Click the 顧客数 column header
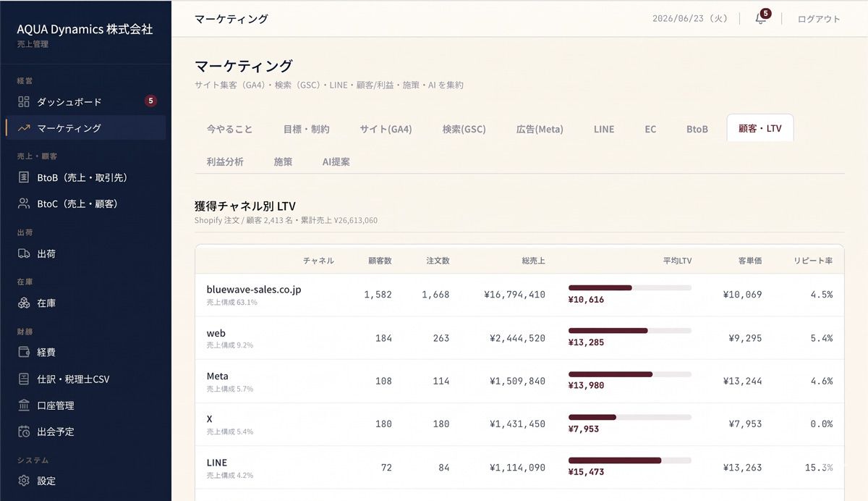Viewport: 868px width, 501px height. tap(380, 261)
